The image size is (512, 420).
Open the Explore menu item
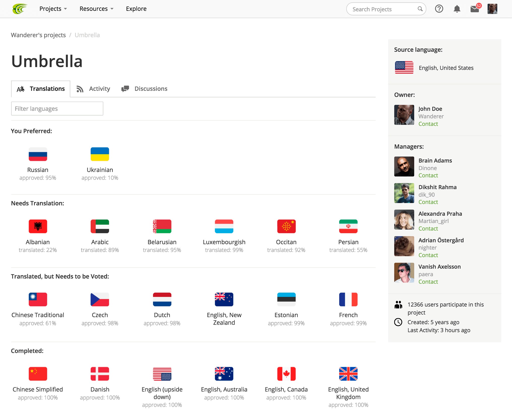click(x=136, y=9)
